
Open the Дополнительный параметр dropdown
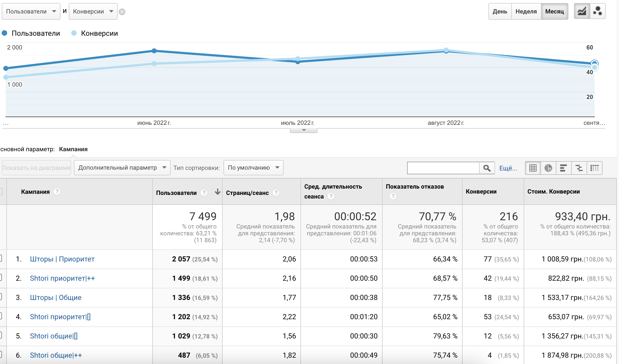[122, 168]
